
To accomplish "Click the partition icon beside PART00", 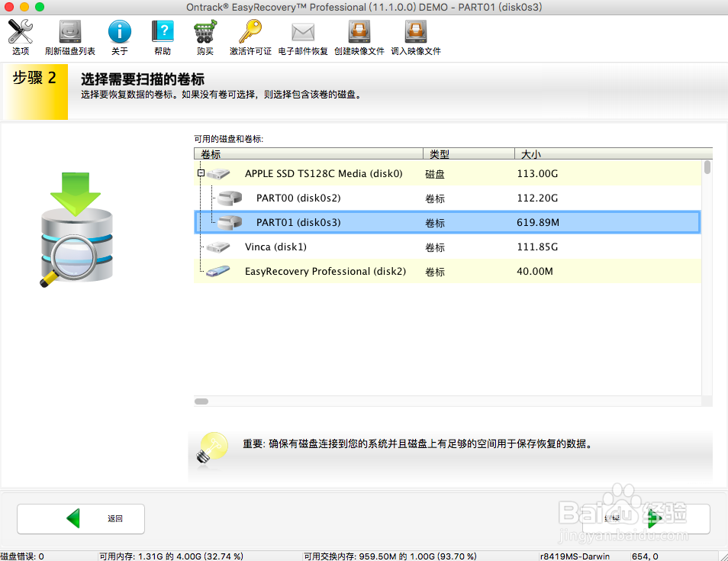I will pyautogui.click(x=230, y=198).
